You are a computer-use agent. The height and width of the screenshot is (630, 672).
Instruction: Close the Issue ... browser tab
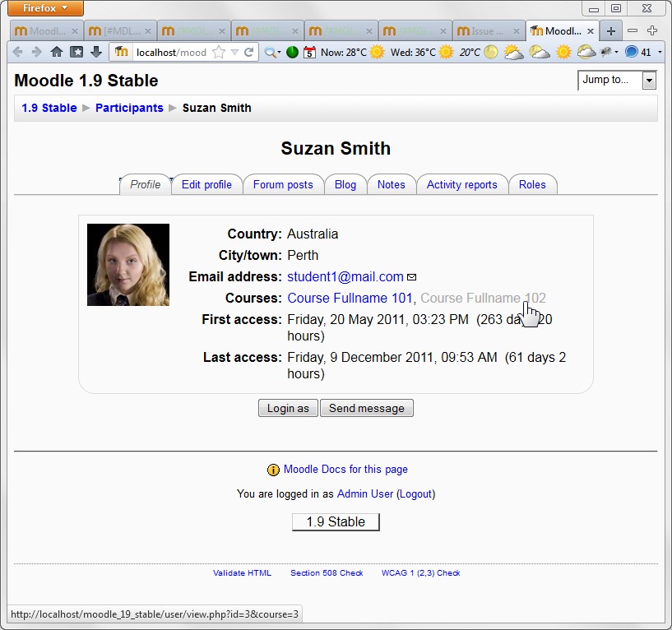point(517,31)
